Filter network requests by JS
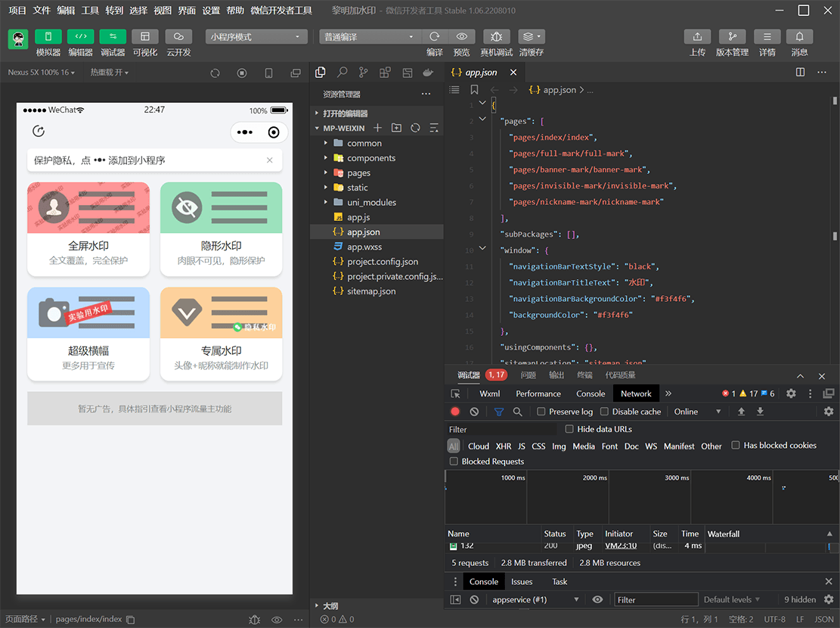Image resolution: width=840 pixels, height=628 pixels. tap(521, 446)
